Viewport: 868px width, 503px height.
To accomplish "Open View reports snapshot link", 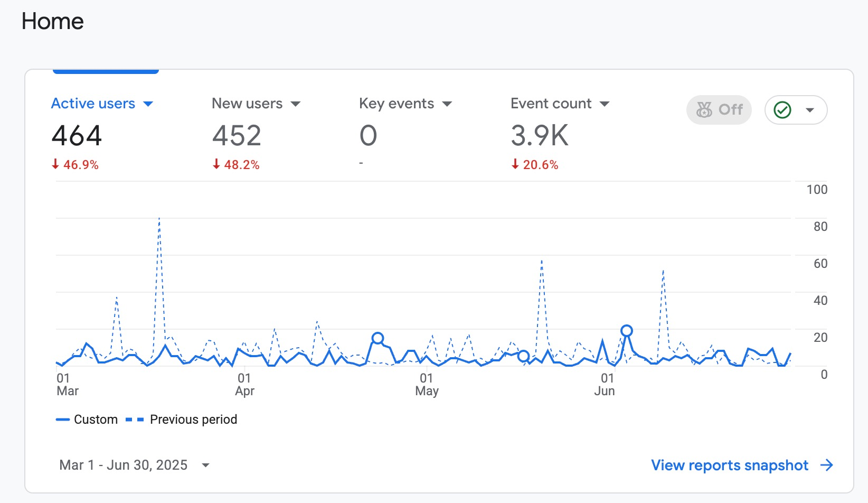I will [x=742, y=465].
